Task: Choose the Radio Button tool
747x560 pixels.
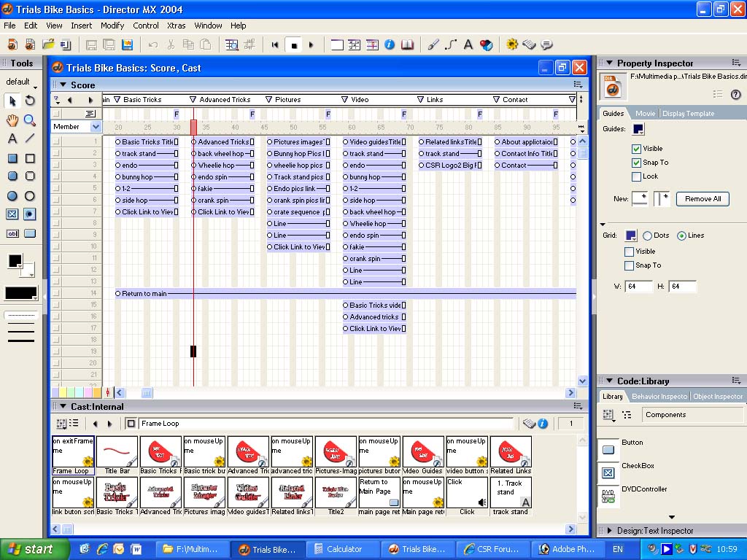Action: (x=29, y=214)
